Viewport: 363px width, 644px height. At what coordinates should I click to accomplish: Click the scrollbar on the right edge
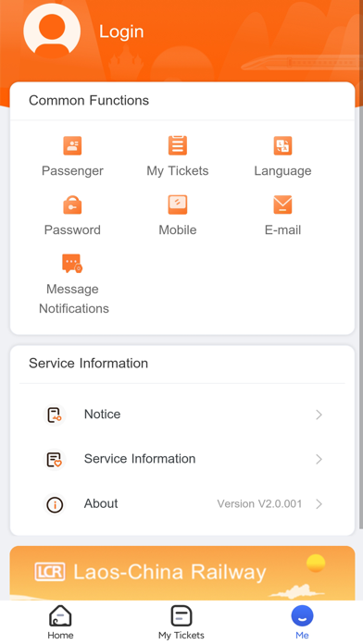361,265
